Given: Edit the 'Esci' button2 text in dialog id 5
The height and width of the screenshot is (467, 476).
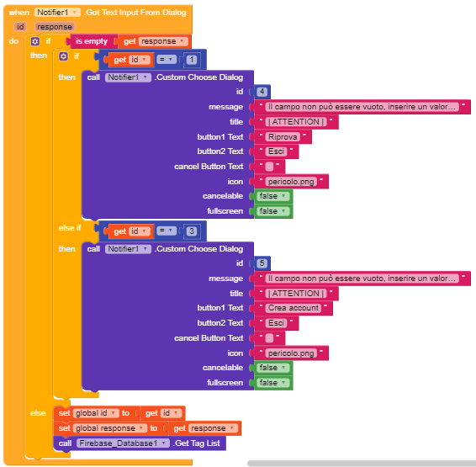Looking at the screenshot, I should coord(276,323).
